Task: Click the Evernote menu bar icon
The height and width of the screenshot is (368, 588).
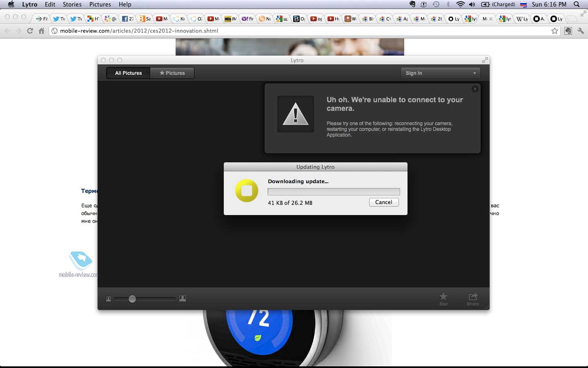Action: (x=412, y=4)
